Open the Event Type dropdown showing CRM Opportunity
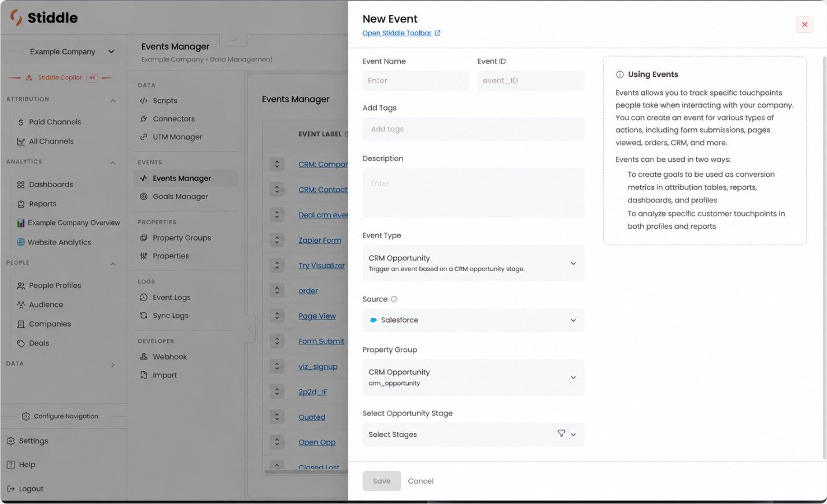 tap(473, 263)
